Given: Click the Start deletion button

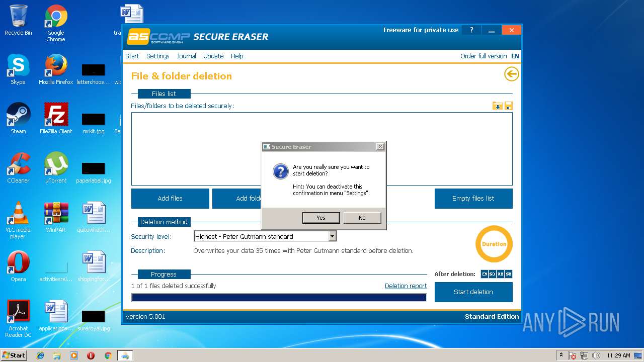Looking at the screenshot, I should [x=473, y=292].
